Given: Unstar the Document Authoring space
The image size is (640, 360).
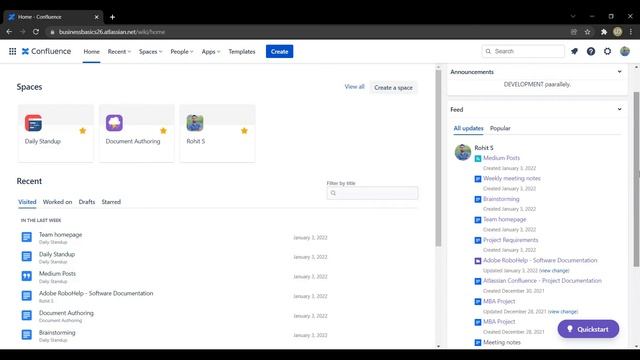Looking at the screenshot, I should [x=163, y=131].
